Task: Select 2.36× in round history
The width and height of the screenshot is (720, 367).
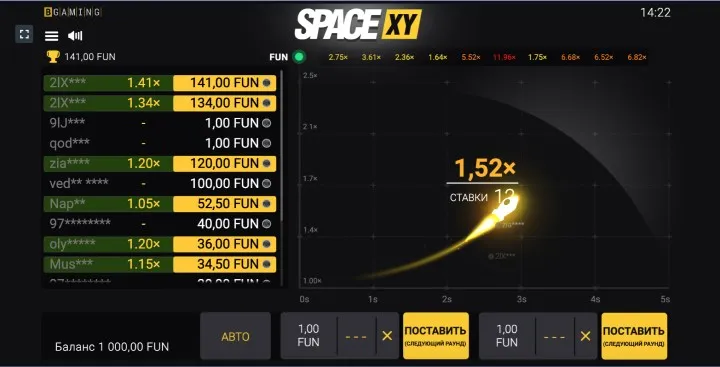Action: click(405, 57)
